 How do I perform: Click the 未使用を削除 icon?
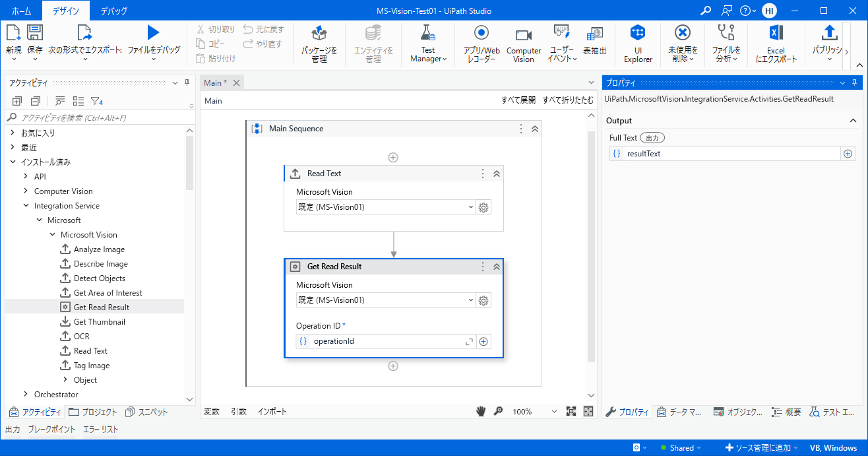683,33
